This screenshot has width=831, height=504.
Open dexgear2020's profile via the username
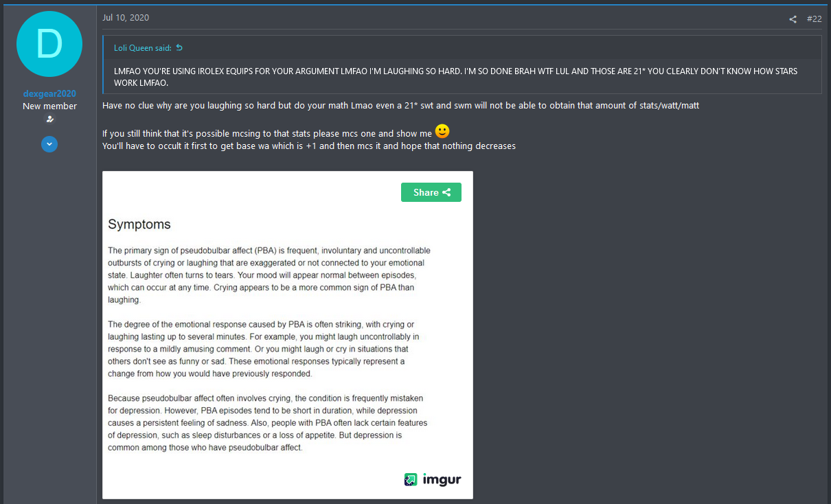[49, 94]
